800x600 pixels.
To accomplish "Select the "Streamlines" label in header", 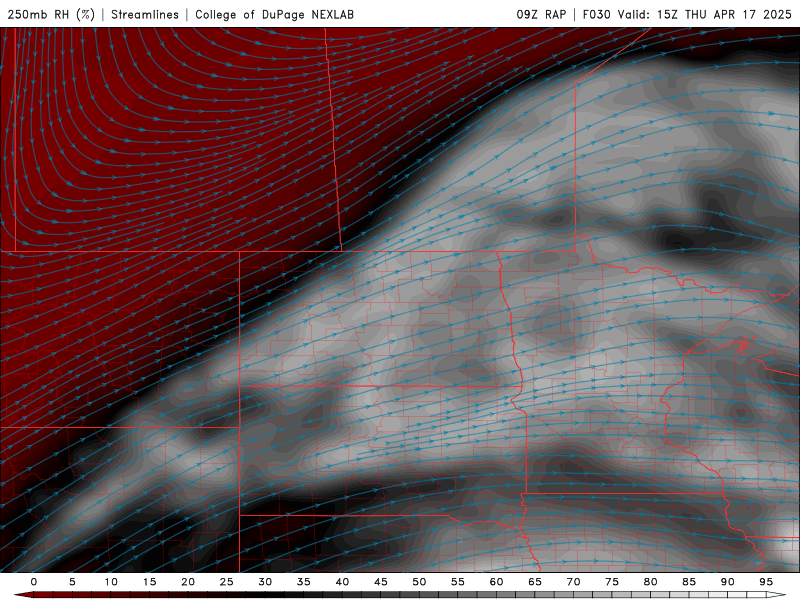I will pos(145,14).
